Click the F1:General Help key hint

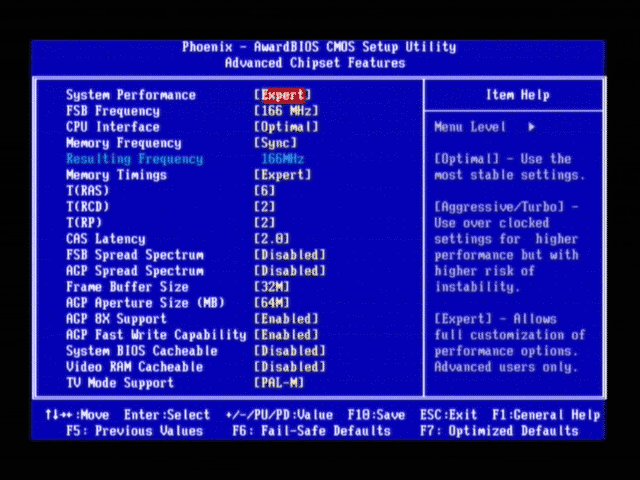pos(546,415)
